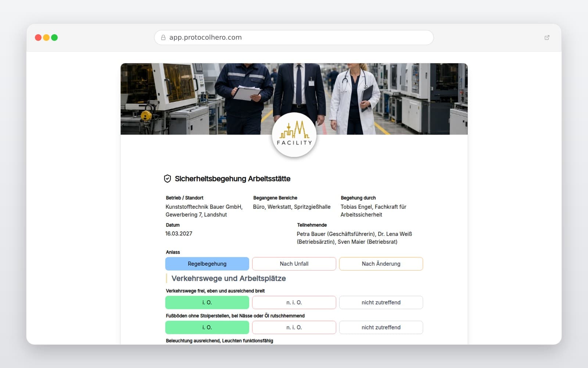
Task: Mark Fußböden ohne Stolperstellen as n. i. O.
Action: coord(294,328)
